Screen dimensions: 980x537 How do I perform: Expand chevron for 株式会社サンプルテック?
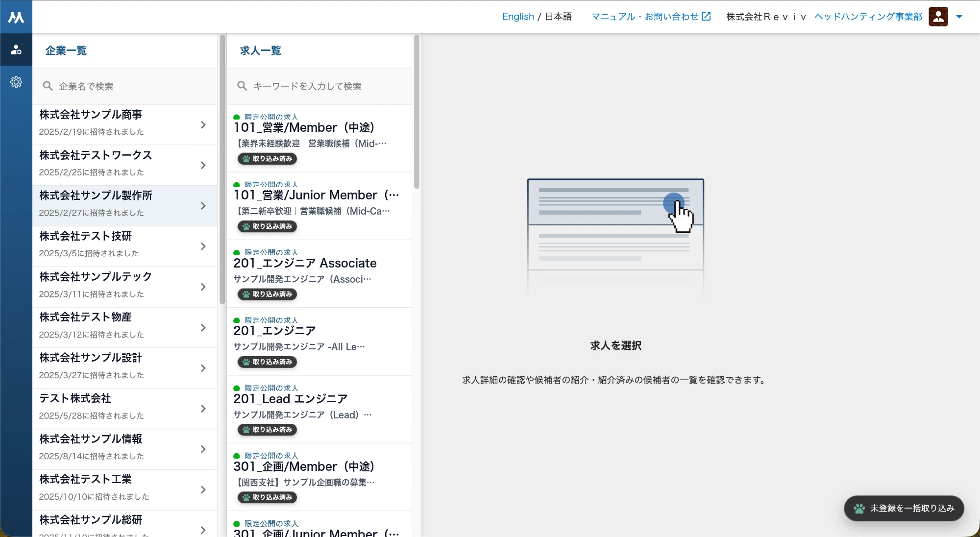(x=203, y=287)
